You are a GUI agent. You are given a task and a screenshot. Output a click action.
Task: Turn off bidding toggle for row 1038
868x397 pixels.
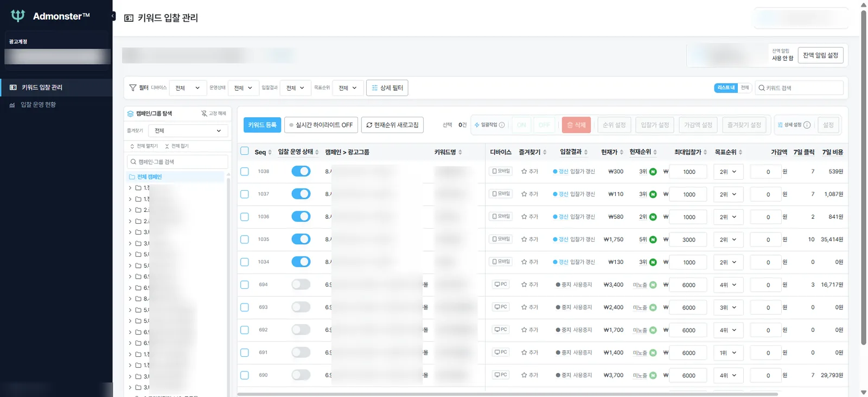pyautogui.click(x=301, y=172)
